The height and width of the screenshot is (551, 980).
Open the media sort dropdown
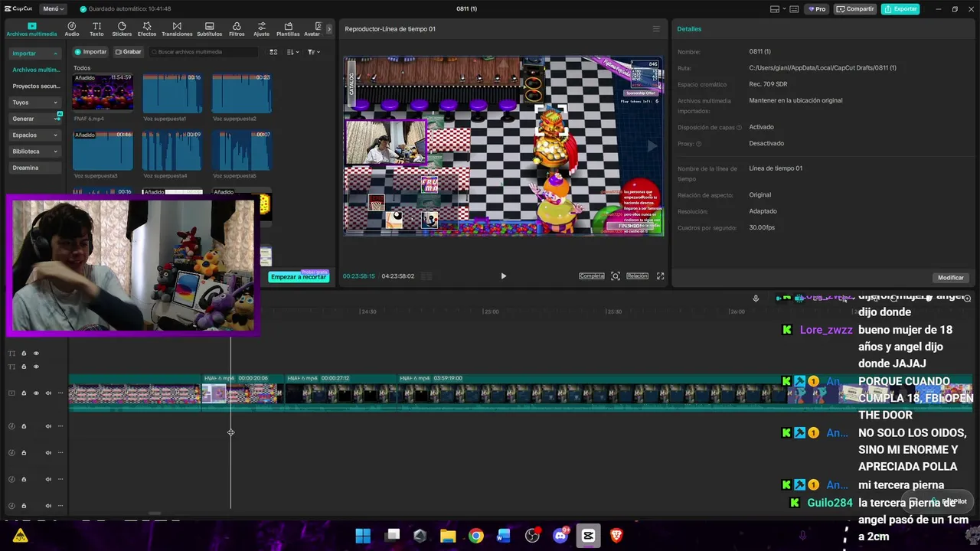pos(292,52)
